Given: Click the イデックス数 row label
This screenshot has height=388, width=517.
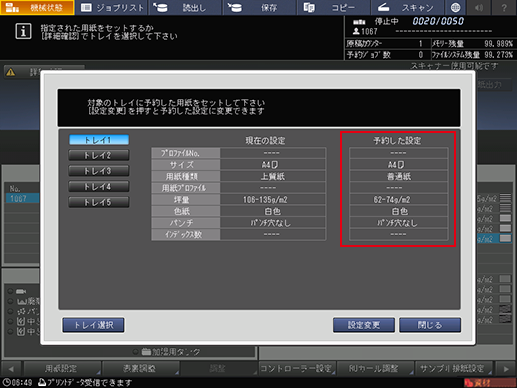Looking at the screenshot, I should pyautogui.click(x=186, y=234).
